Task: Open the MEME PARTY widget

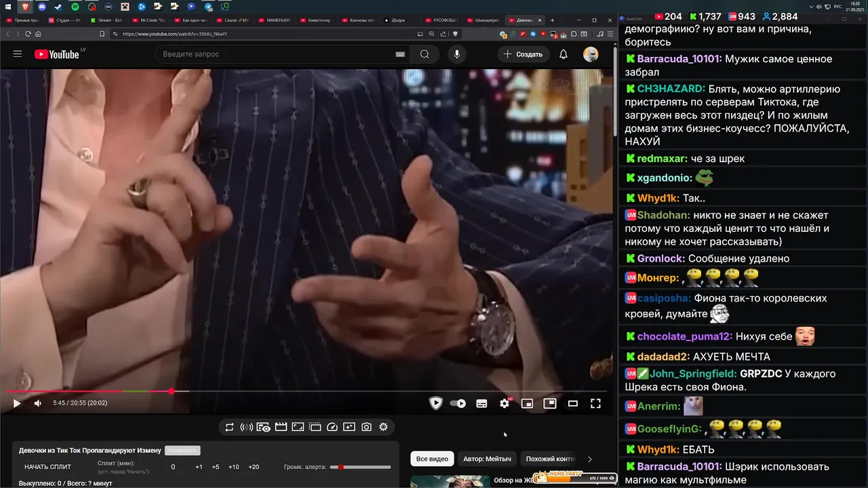Action: pos(575,478)
